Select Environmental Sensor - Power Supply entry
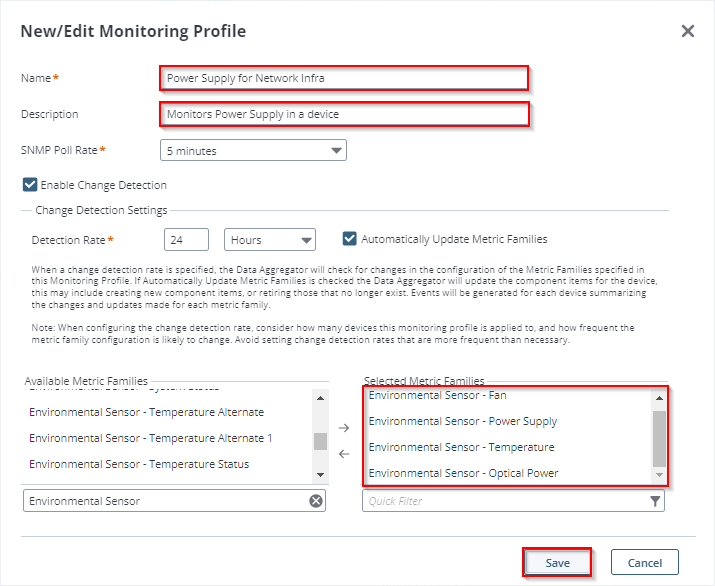715x586 pixels. 463,421
